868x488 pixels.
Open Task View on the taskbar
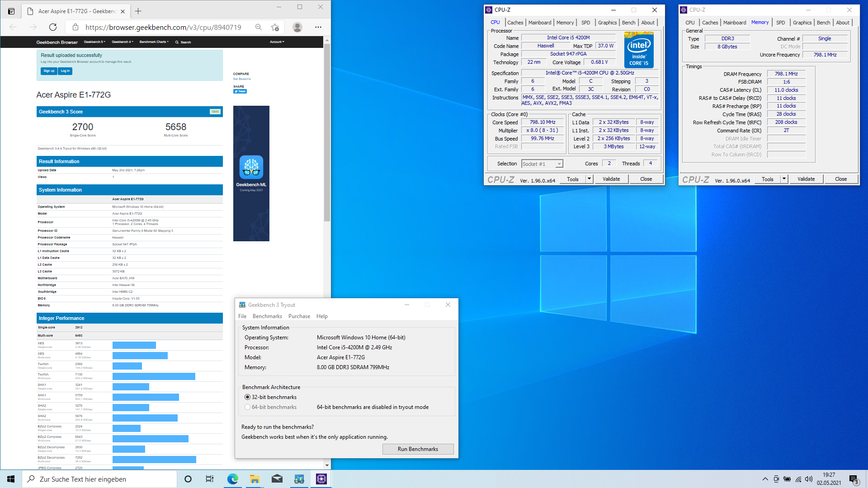click(x=210, y=479)
